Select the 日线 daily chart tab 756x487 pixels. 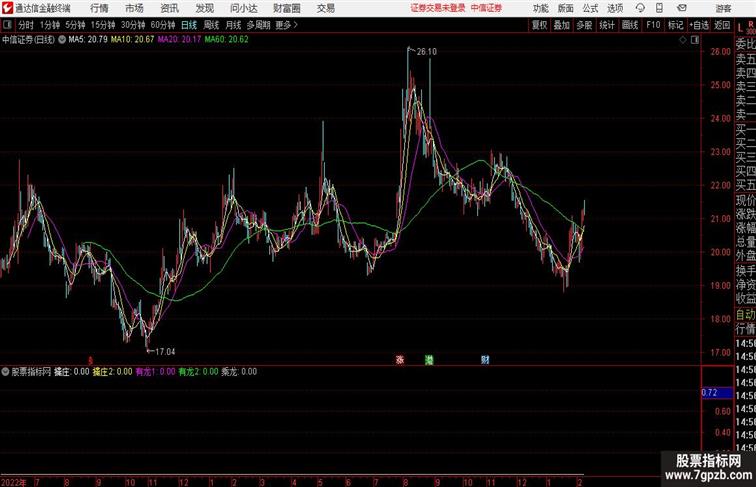(x=189, y=25)
